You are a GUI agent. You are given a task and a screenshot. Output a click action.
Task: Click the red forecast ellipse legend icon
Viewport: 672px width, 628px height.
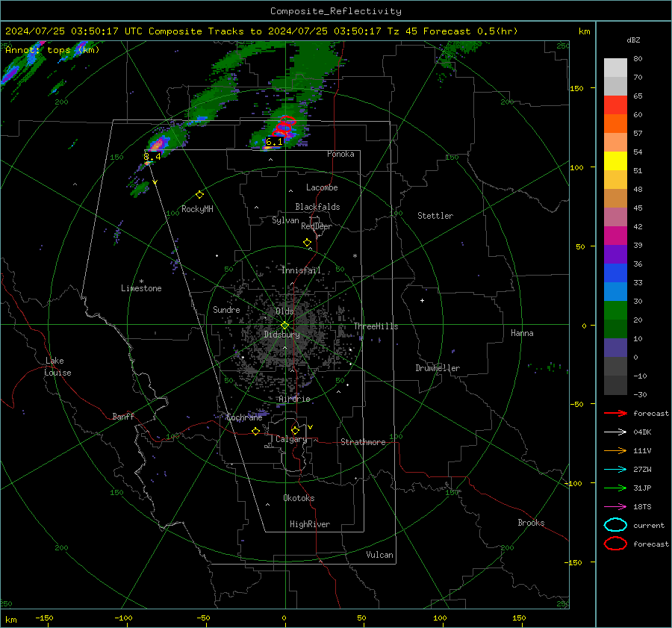615,544
